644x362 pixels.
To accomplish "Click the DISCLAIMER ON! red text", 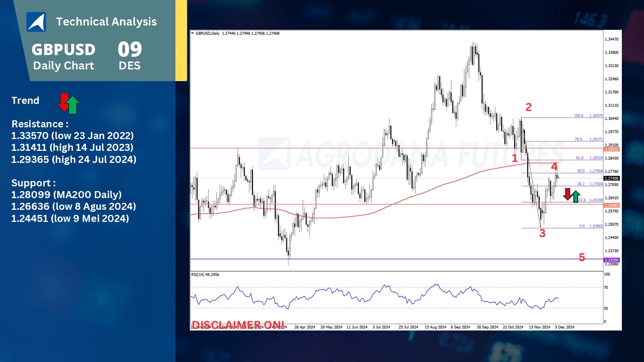I will (238, 324).
